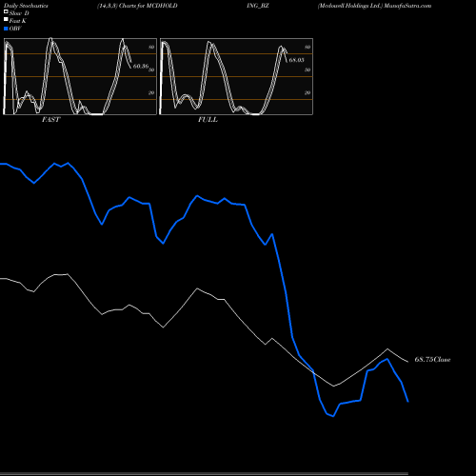Click the 80 axis label in FULL chart
Image resolution: width=476 pixels, height=476 pixels.
tap(307, 47)
